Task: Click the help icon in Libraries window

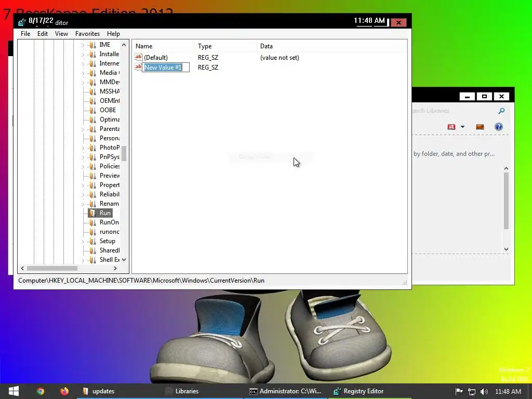Action: pyautogui.click(x=498, y=127)
